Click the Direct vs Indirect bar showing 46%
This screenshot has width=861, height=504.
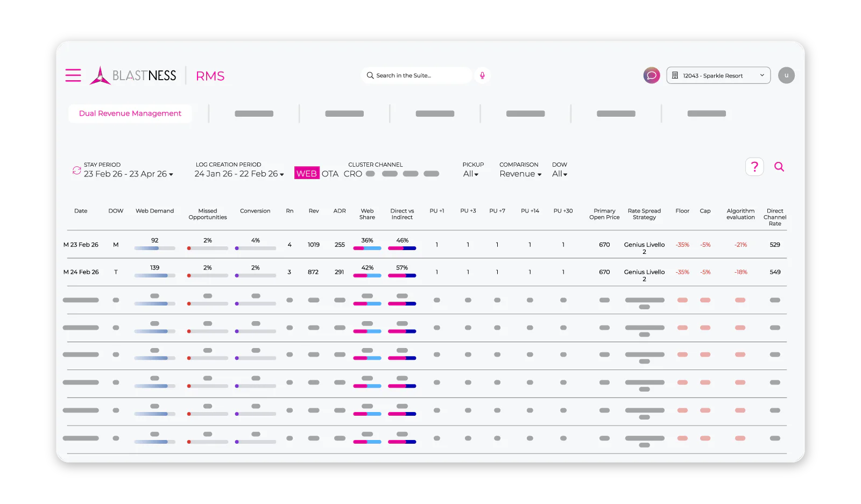[402, 249]
